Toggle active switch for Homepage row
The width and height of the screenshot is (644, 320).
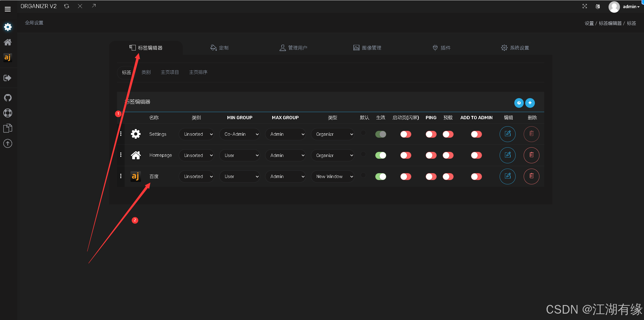click(x=380, y=155)
